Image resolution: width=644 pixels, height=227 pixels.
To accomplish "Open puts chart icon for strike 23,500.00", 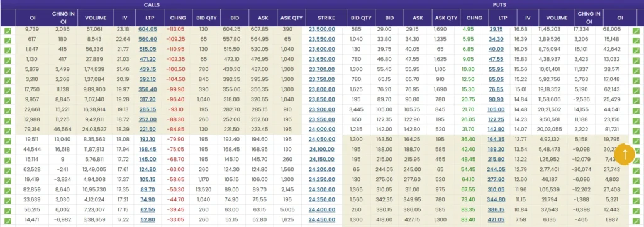I will (636, 31).
